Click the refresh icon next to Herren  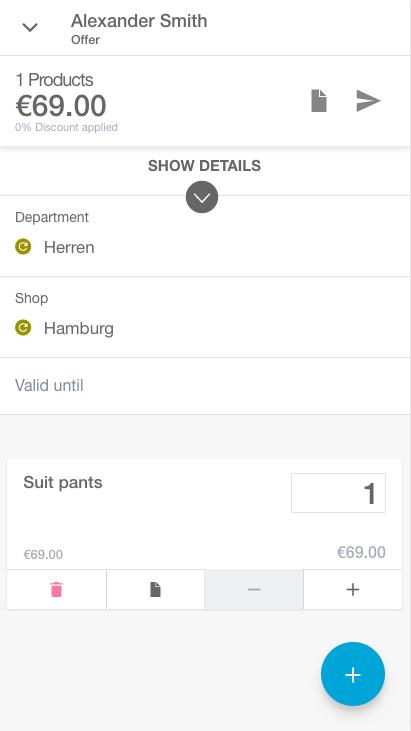(x=23, y=247)
